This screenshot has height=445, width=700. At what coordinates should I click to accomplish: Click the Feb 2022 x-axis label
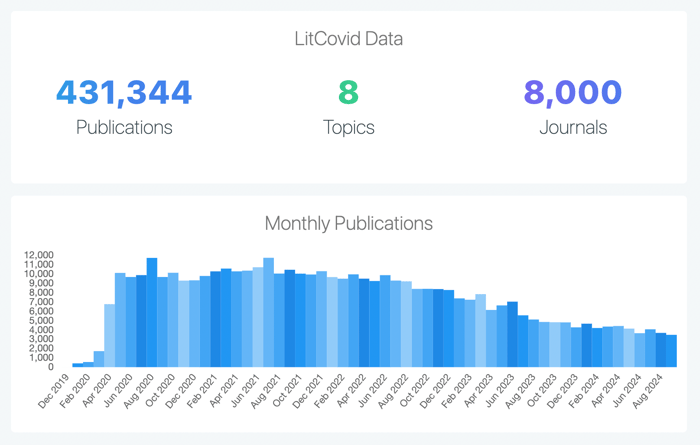329,391
